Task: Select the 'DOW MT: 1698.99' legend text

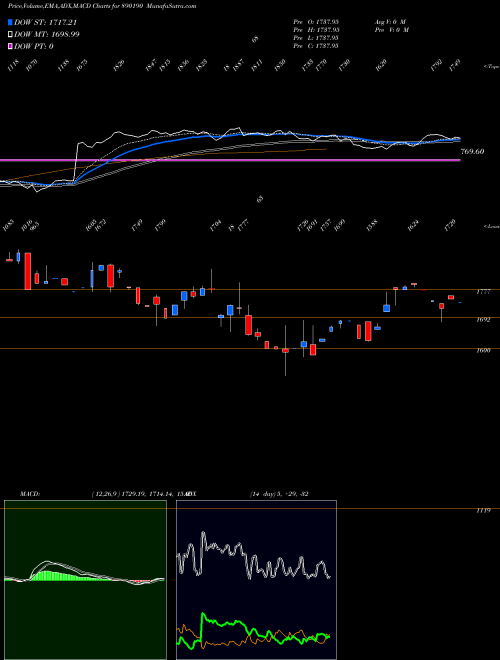Action: (x=47, y=35)
